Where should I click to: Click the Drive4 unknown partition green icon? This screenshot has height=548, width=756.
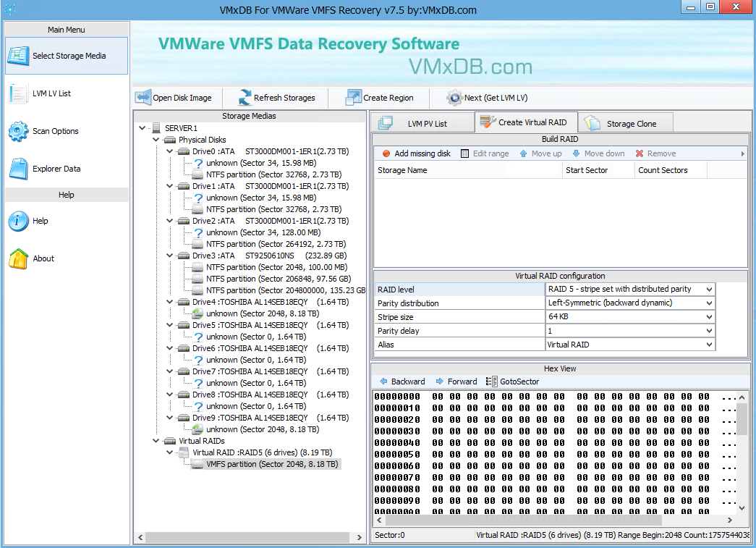[198, 313]
